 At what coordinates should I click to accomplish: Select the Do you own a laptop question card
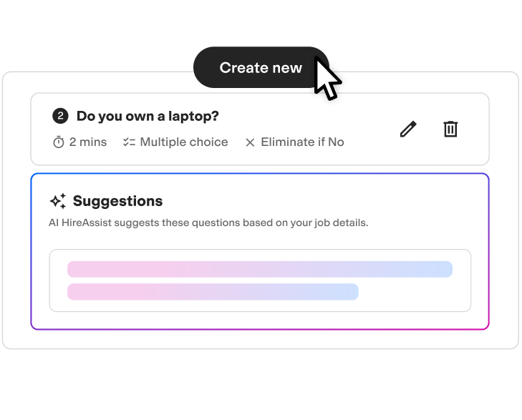tap(260, 129)
